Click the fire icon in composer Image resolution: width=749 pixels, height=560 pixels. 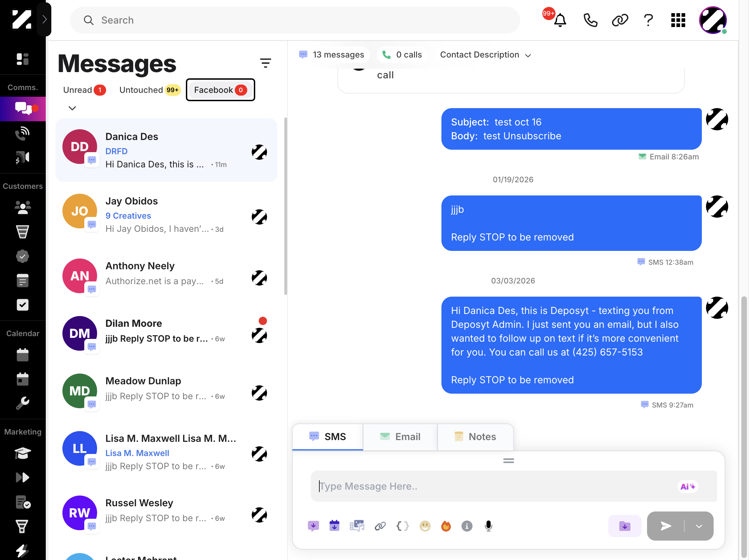click(446, 526)
